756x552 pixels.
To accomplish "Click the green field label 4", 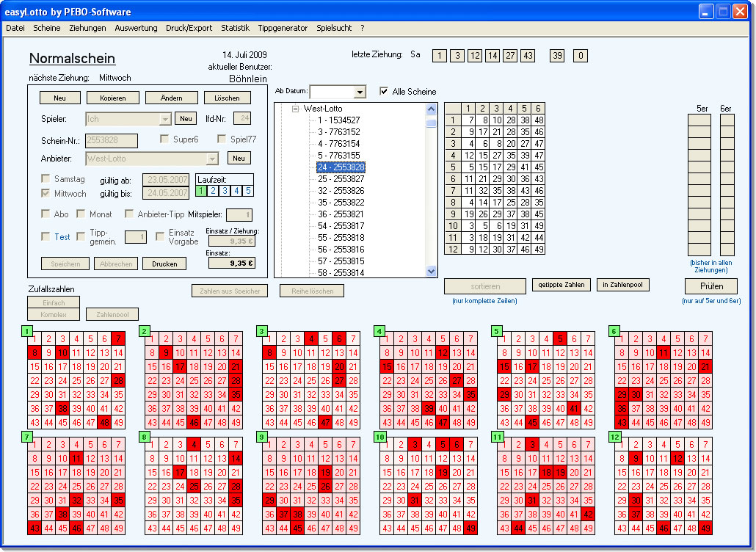I will 379,331.
